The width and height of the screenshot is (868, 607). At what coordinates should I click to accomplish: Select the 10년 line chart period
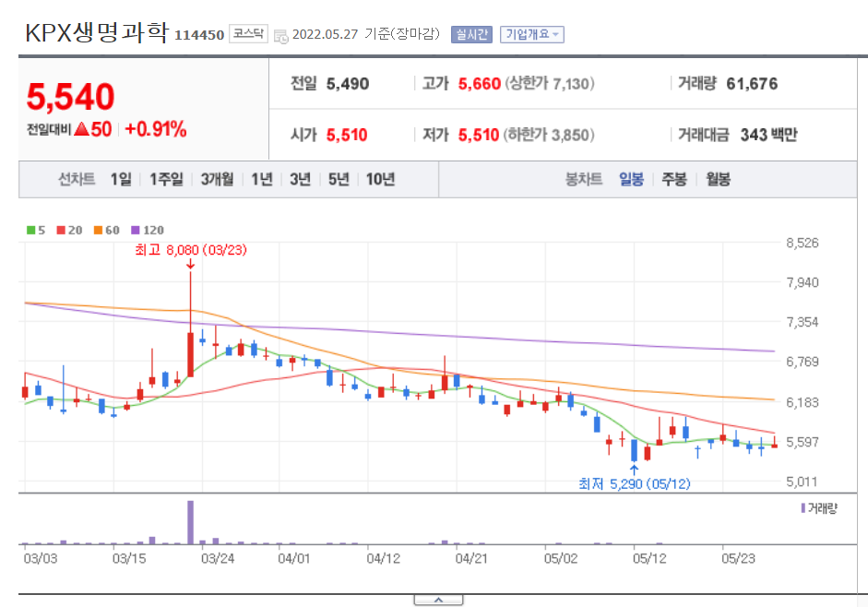[380, 180]
